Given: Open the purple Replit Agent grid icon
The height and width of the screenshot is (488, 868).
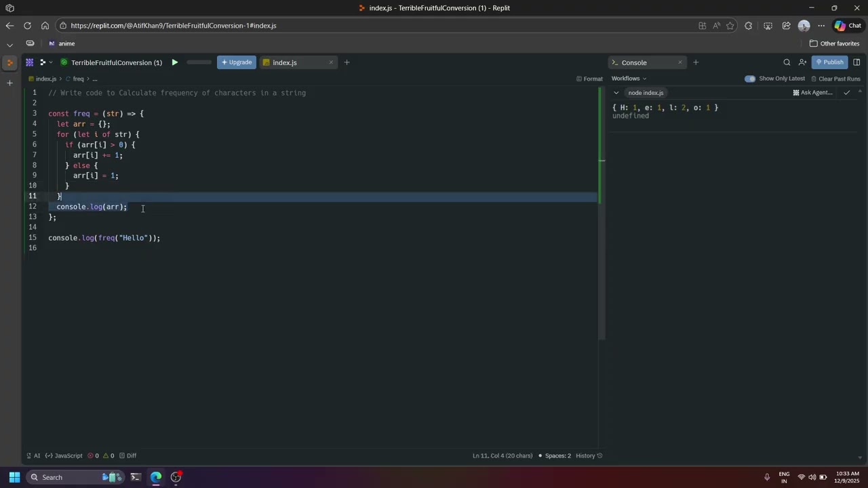Looking at the screenshot, I should pos(30,62).
